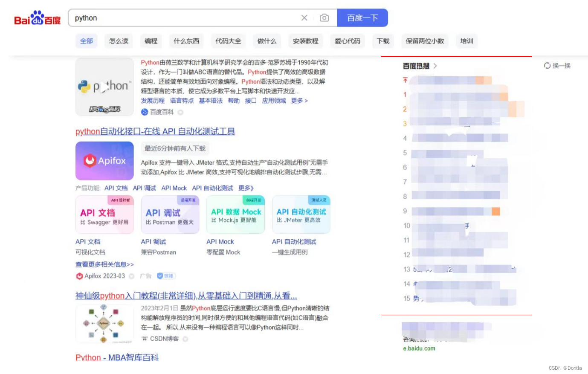The width and height of the screenshot is (588, 374).
Task: Open 语言特点 encyclopedia link
Action: coord(182,101)
